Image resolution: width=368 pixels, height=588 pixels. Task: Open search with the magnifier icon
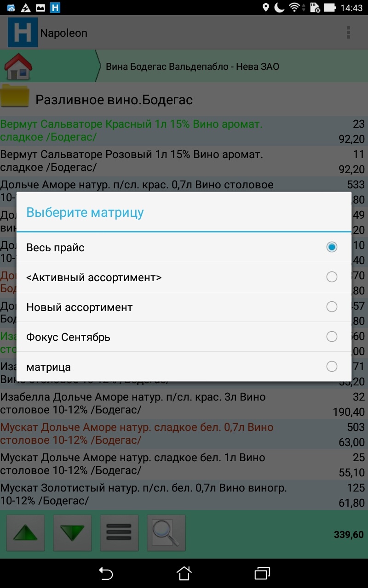pos(166,533)
